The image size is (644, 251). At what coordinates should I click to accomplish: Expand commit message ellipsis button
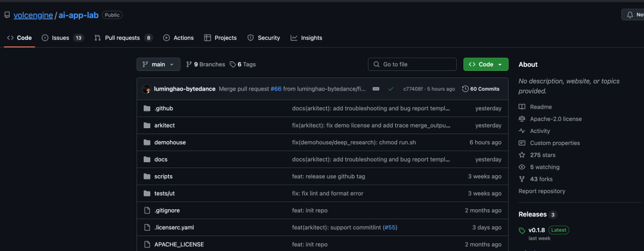376,89
